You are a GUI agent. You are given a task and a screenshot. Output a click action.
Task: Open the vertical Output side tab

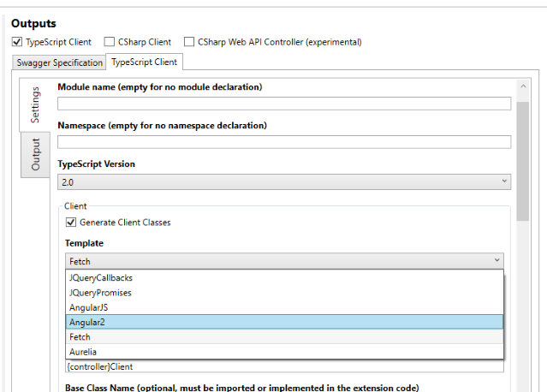click(x=35, y=155)
